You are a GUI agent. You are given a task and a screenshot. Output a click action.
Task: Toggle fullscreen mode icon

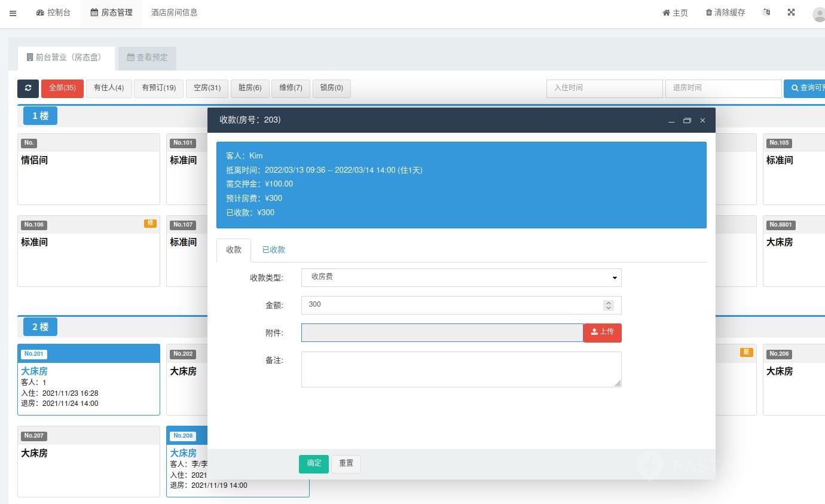791,13
